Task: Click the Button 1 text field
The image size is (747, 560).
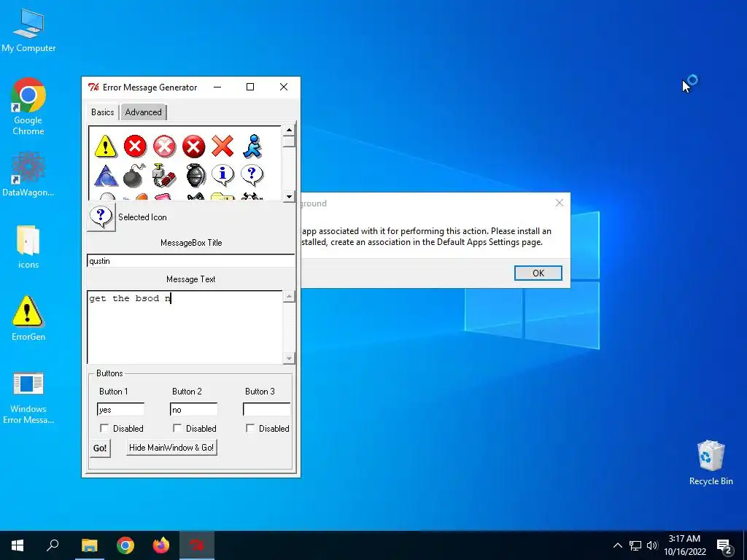Action: pyautogui.click(x=121, y=410)
